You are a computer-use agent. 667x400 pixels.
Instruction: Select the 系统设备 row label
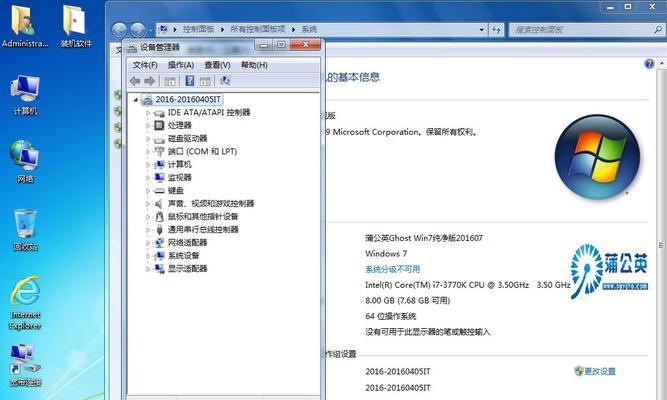(183, 256)
